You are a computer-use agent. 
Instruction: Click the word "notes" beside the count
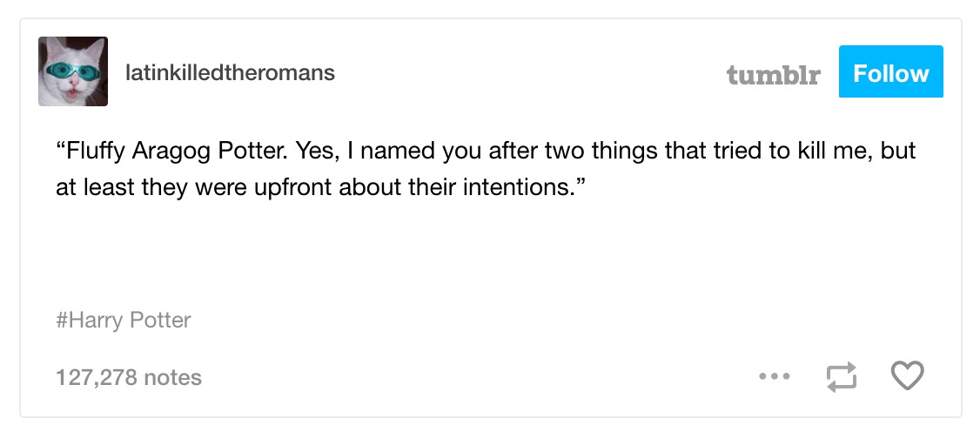pos(172,377)
